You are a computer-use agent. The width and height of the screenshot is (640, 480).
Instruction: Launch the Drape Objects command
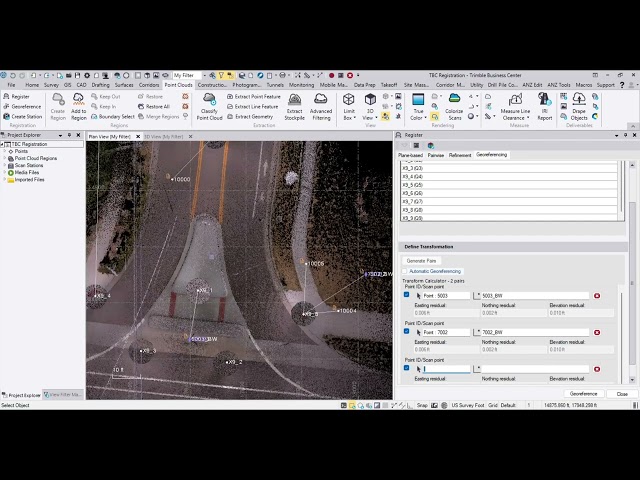tap(579, 107)
